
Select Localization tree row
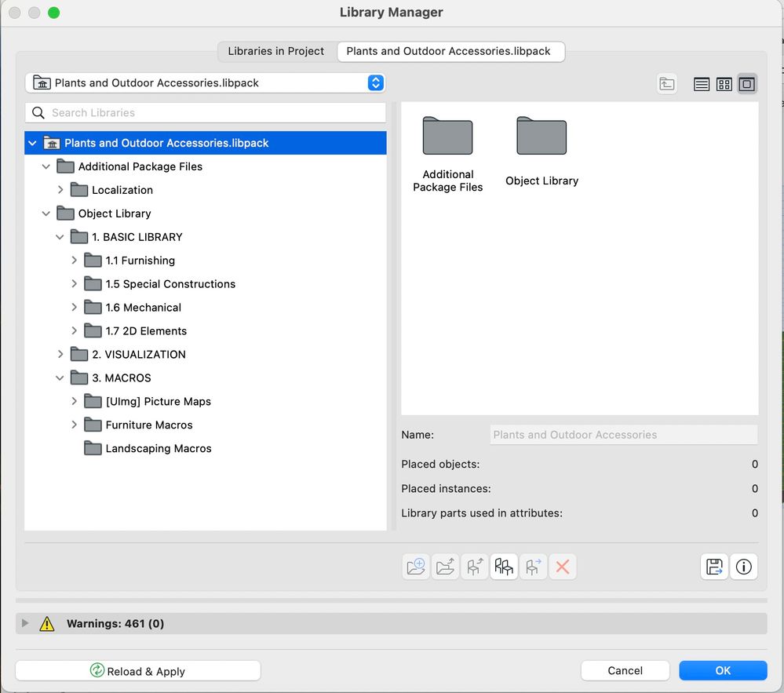point(206,190)
